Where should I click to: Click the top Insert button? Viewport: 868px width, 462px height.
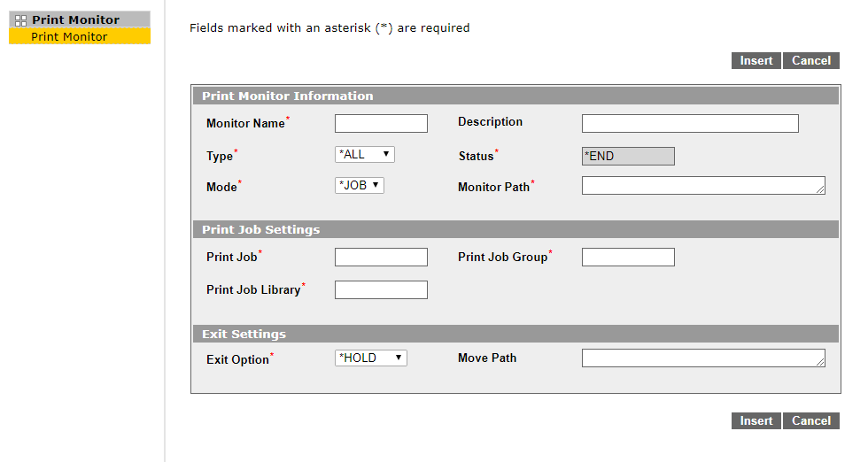point(756,60)
